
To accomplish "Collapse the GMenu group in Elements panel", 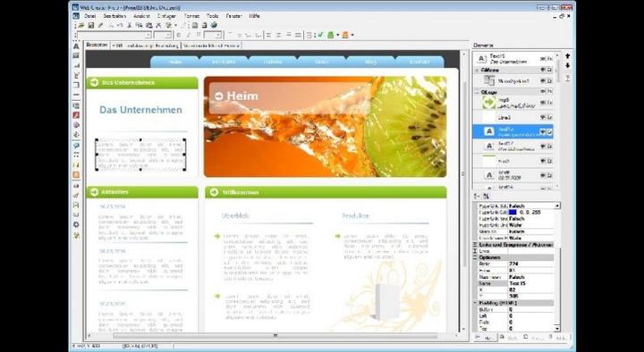I will click(x=477, y=71).
